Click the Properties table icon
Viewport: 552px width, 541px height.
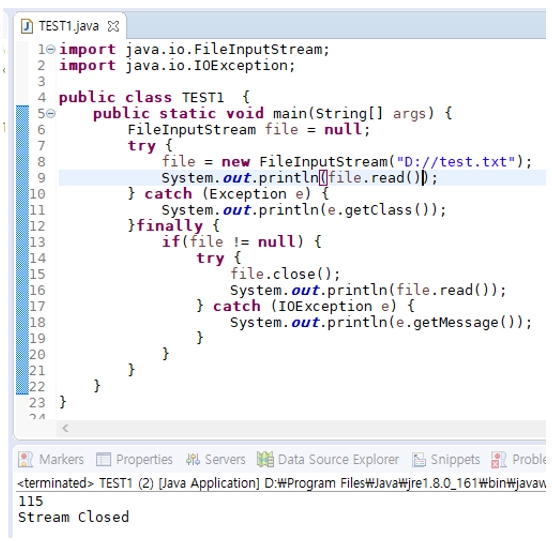(x=104, y=459)
